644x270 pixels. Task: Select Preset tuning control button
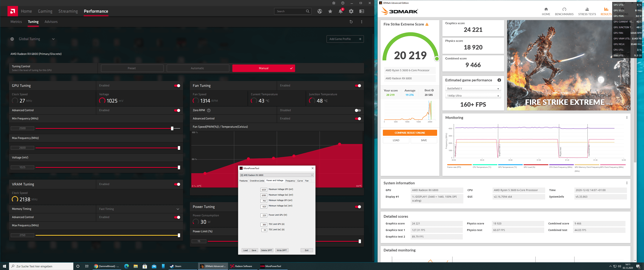point(132,68)
